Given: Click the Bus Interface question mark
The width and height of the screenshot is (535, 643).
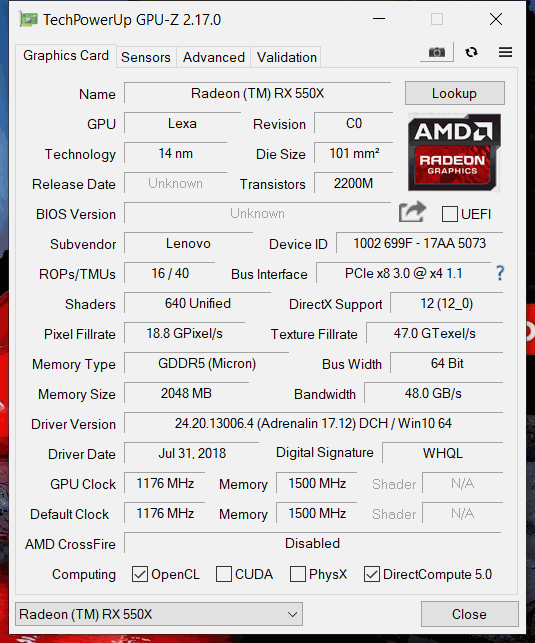Looking at the screenshot, I should 500,273.
